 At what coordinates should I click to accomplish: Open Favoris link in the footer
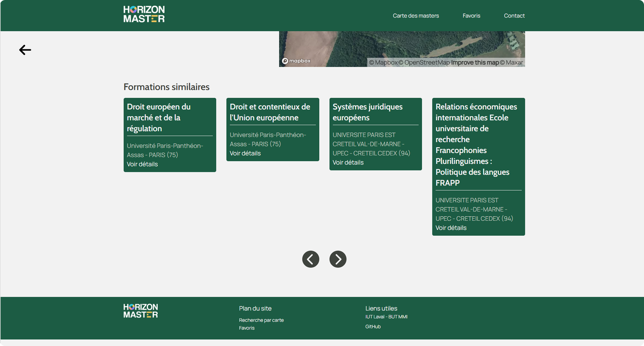tap(247, 328)
